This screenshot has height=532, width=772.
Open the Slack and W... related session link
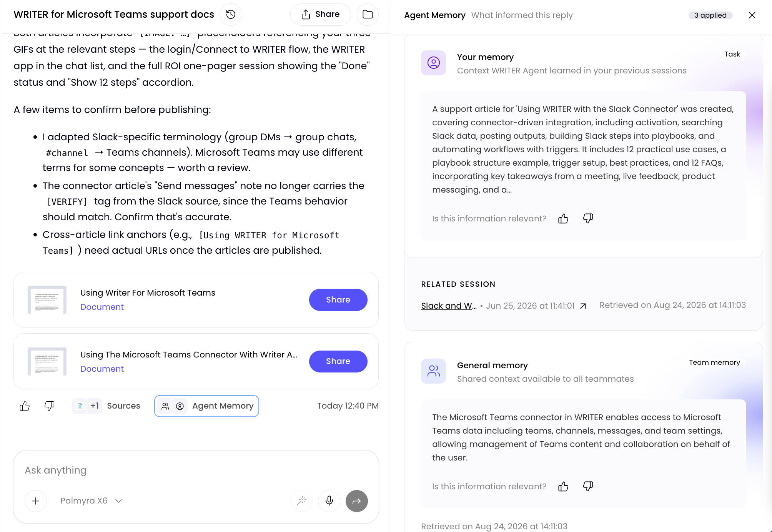(x=449, y=306)
